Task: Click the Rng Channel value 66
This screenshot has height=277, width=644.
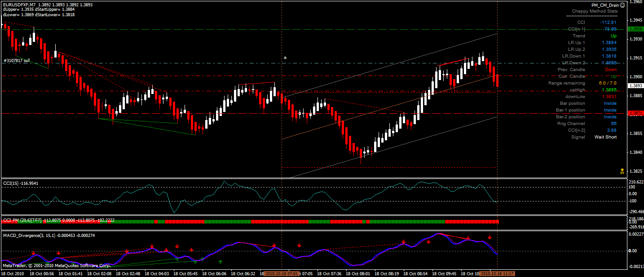Action: click(613, 123)
